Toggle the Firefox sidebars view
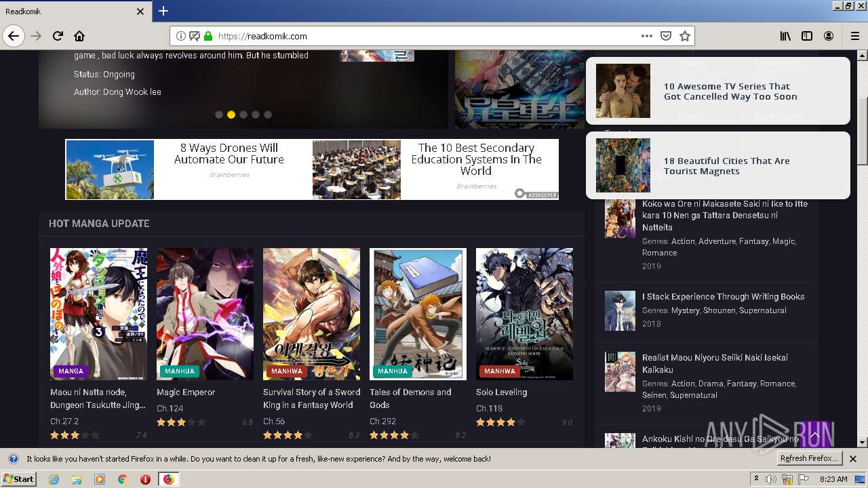Viewport: 868px width, 488px height. click(x=807, y=36)
